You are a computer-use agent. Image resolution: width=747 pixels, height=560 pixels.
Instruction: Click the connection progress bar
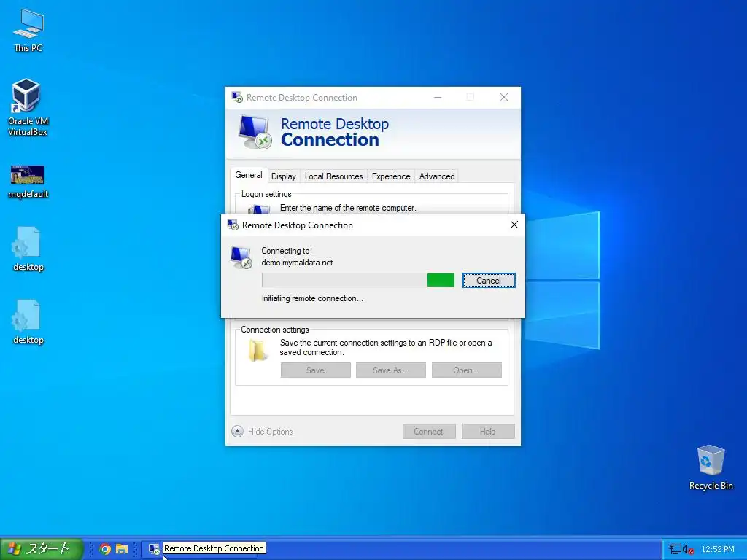[x=357, y=280]
